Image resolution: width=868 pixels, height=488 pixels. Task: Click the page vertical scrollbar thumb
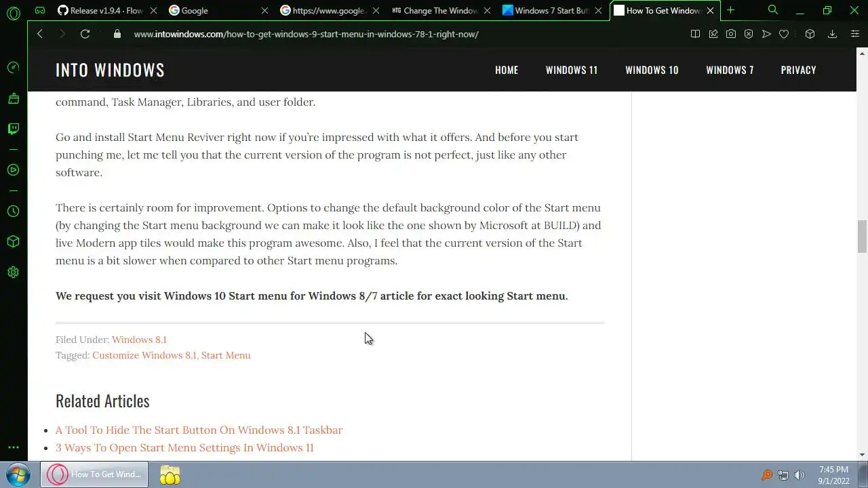click(862, 236)
